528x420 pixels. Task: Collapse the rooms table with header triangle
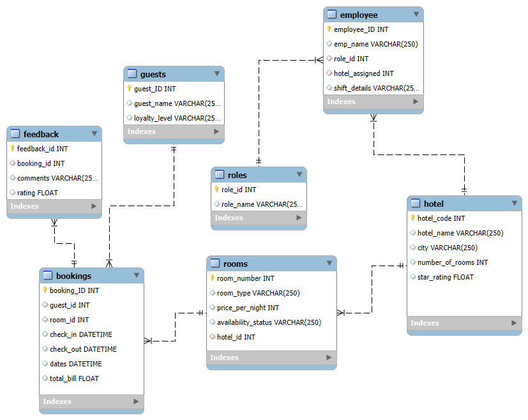[329, 264]
